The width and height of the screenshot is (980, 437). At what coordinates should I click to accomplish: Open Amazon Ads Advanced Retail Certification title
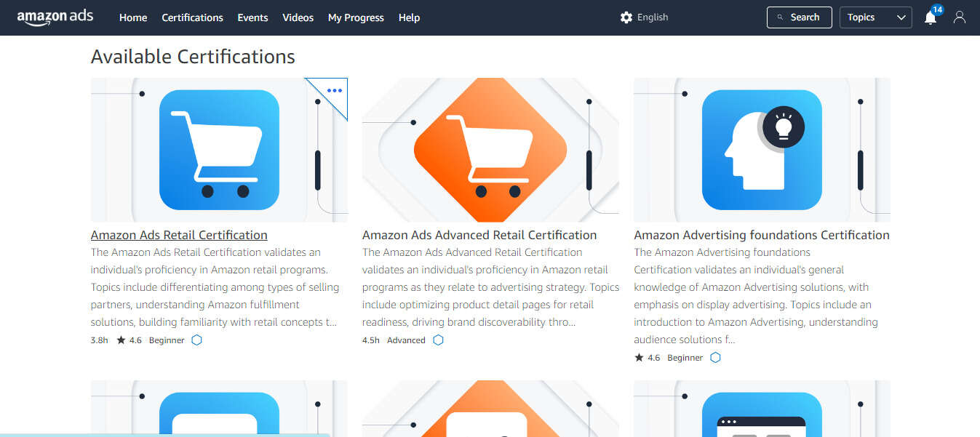point(479,235)
